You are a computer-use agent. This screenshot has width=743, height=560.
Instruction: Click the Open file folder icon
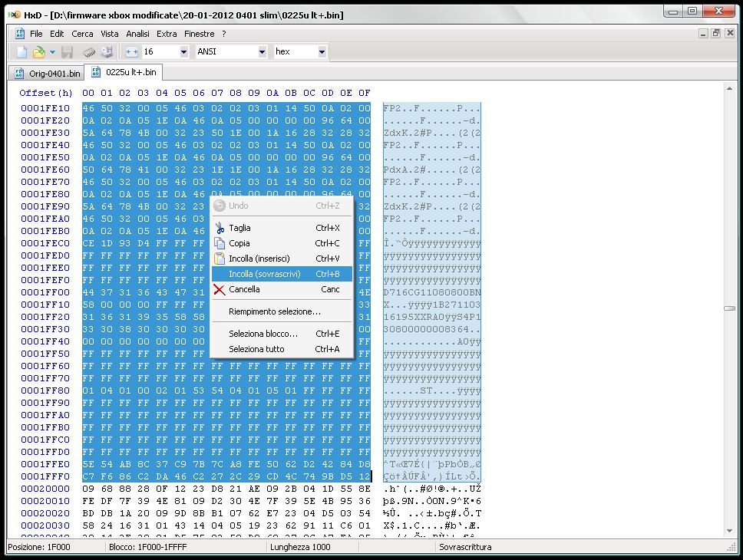(39, 51)
